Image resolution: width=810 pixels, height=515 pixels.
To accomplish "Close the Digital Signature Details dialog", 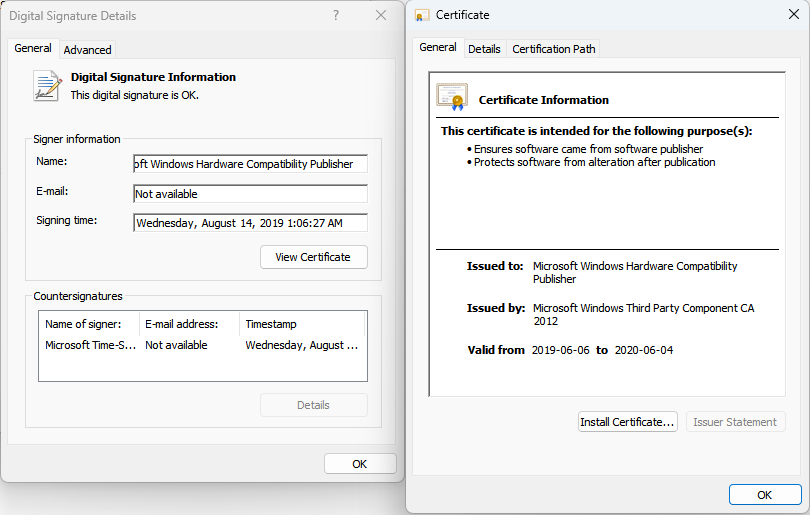I will coord(381,16).
